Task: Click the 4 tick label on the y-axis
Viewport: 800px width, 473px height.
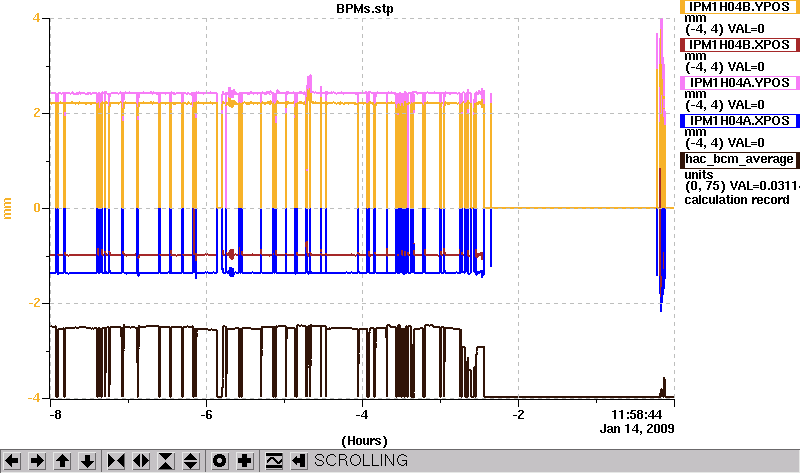Action: [x=36, y=18]
